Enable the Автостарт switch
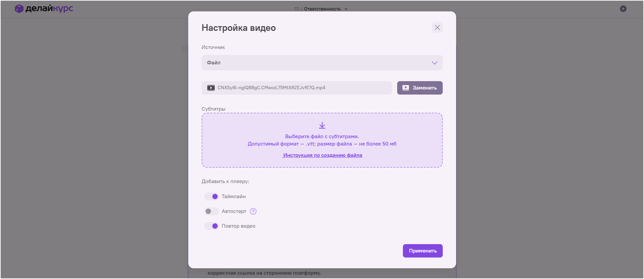 pos(211,211)
